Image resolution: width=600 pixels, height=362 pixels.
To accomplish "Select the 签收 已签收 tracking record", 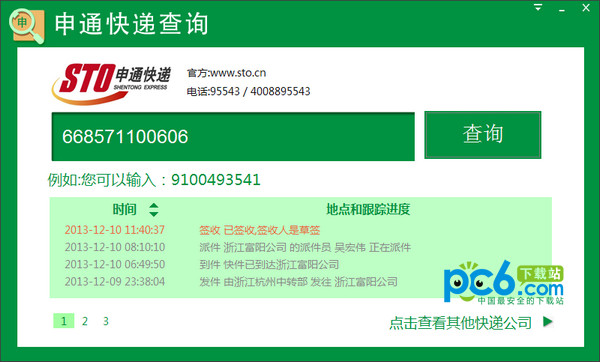I will coord(192,230).
